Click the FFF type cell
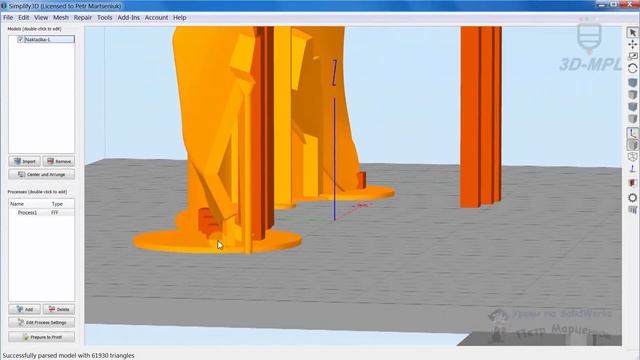Screen dimensions: 640x360 click(x=55, y=213)
